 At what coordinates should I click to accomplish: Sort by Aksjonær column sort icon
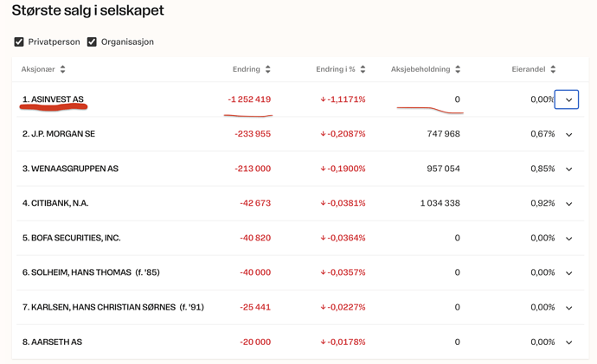(63, 69)
